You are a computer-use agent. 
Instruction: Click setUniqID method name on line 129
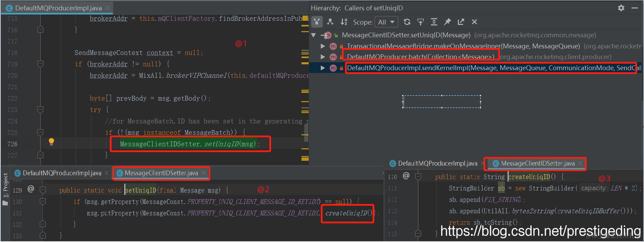click(x=141, y=190)
